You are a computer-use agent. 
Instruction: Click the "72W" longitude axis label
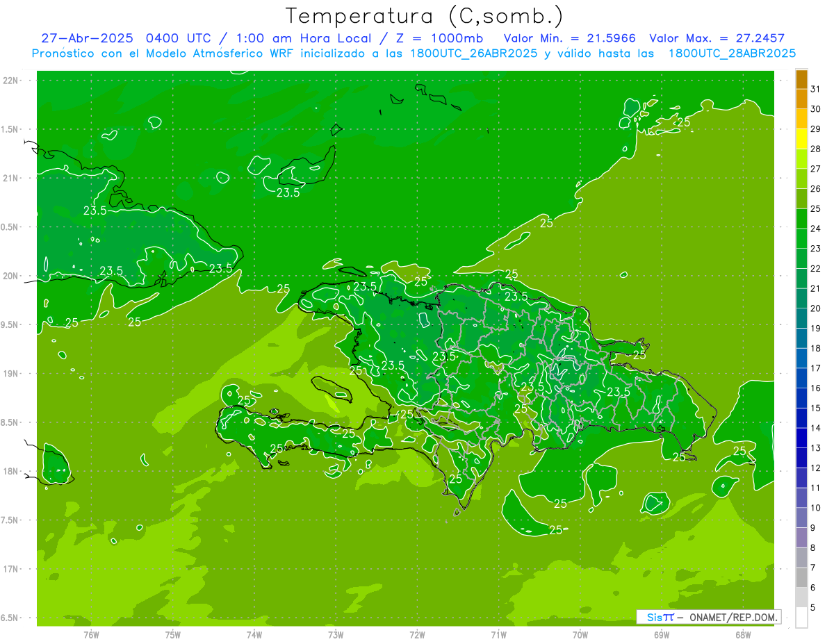[x=417, y=635]
